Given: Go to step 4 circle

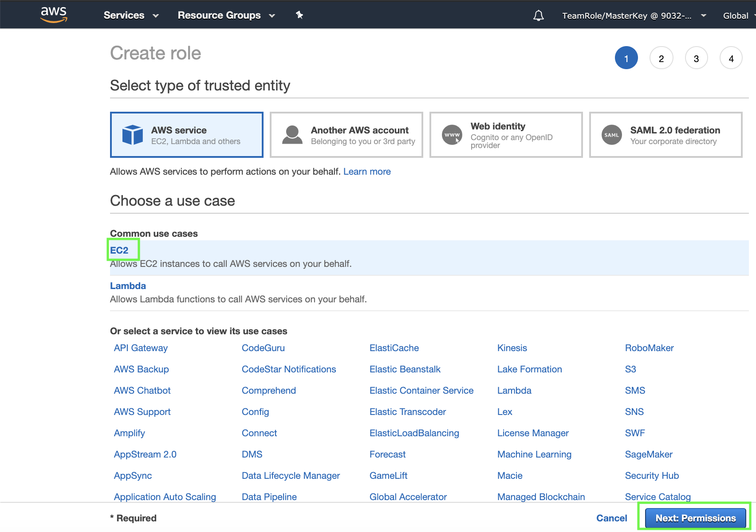Looking at the screenshot, I should (731, 58).
